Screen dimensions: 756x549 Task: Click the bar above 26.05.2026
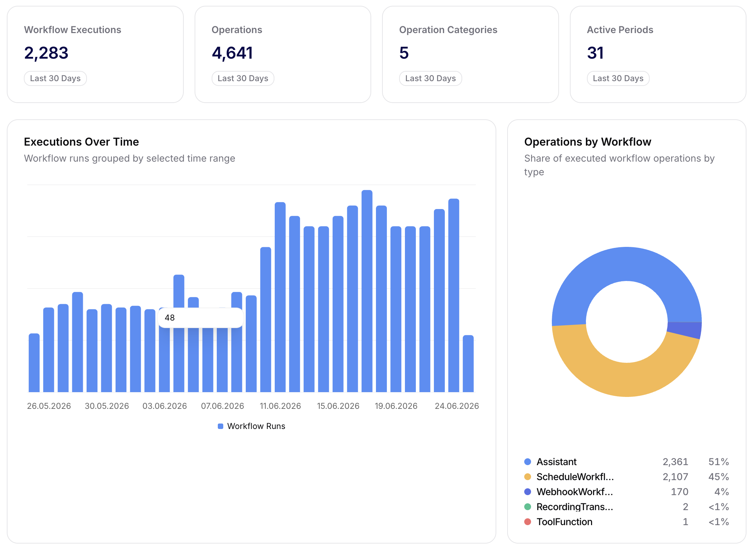tap(49, 350)
